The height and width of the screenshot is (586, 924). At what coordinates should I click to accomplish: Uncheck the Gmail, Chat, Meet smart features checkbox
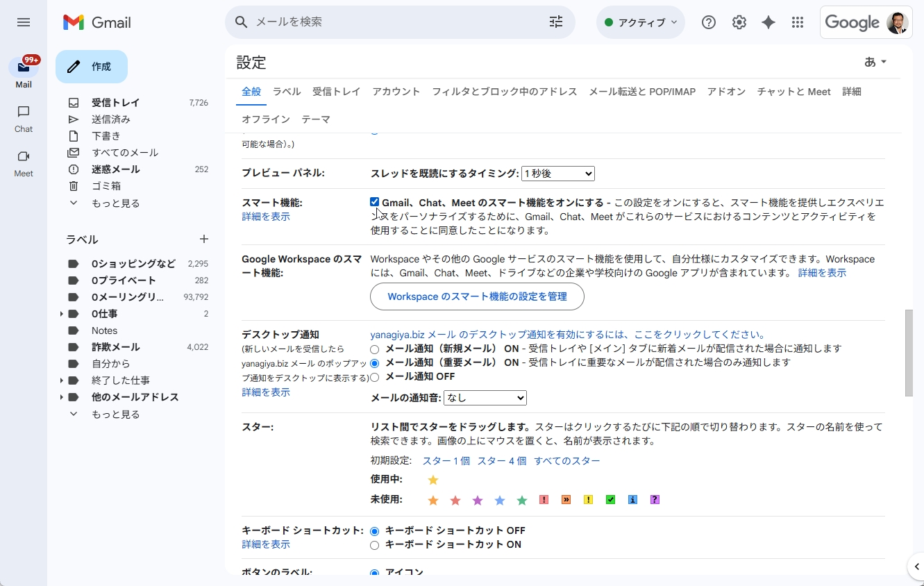click(x=375, y=202)
